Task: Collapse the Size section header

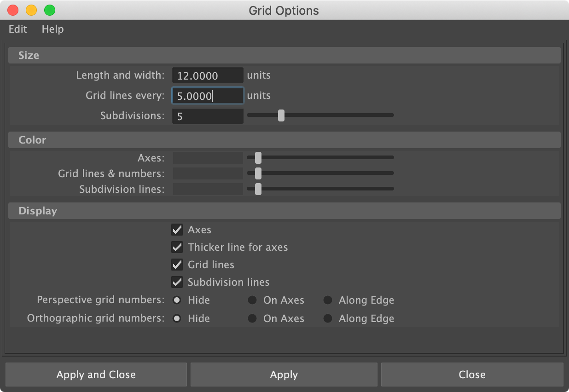Action: (284, 56)
